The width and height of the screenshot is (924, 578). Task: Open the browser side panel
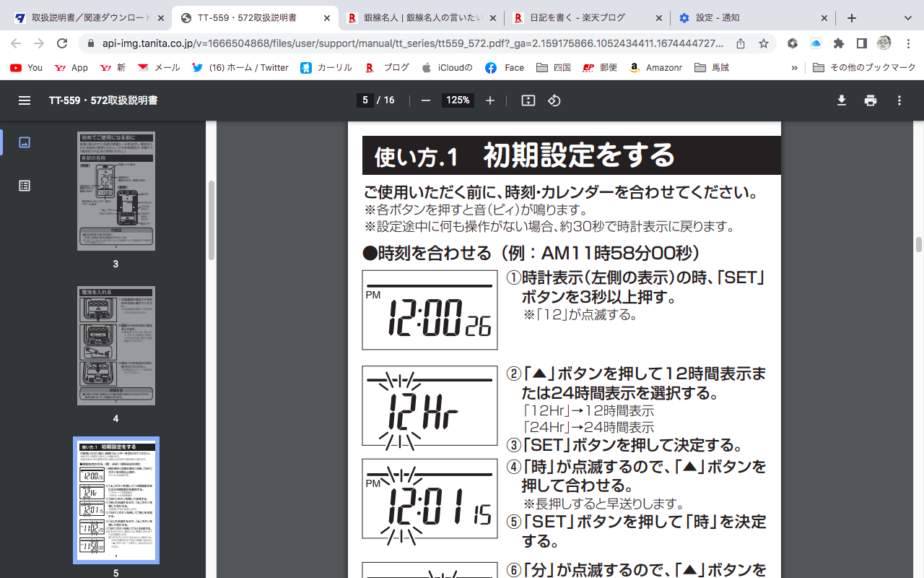[861, 43]
